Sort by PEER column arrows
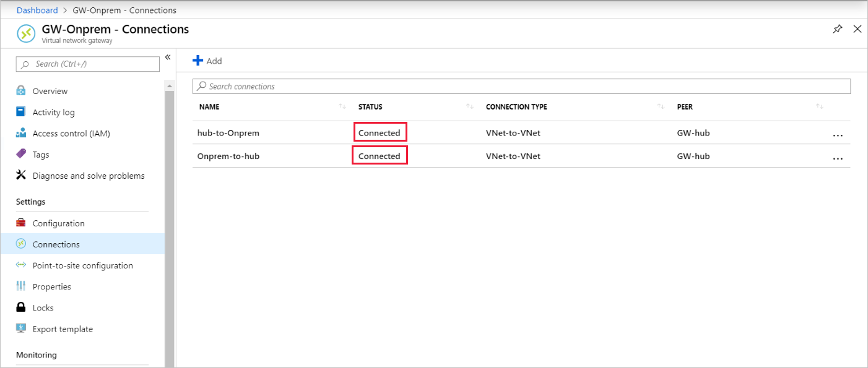868x368 pixels. point(820,107)
